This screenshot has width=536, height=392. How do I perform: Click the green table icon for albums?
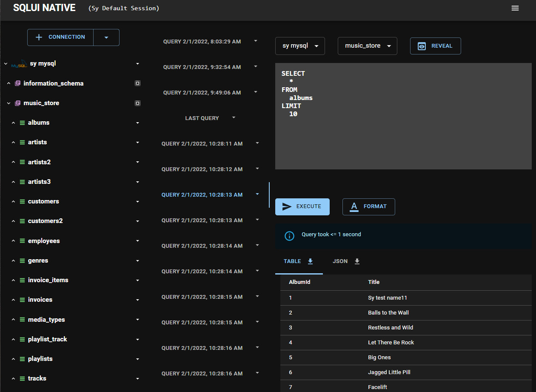coord(22,123)
